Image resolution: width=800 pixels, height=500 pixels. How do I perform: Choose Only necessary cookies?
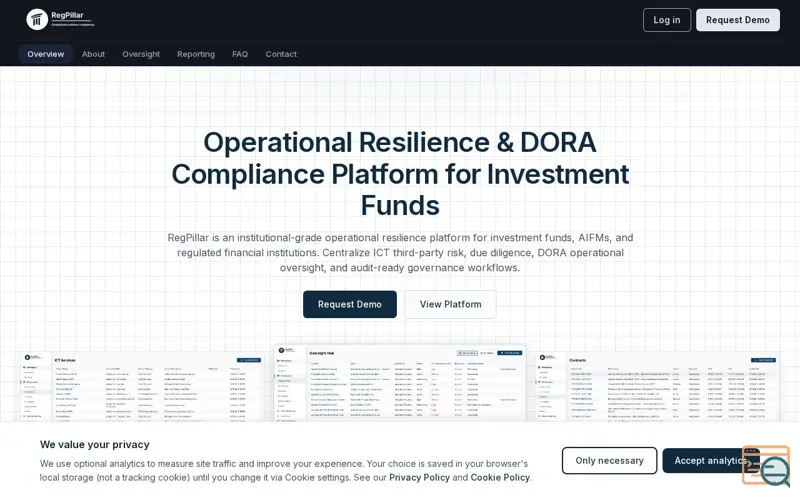609,460
